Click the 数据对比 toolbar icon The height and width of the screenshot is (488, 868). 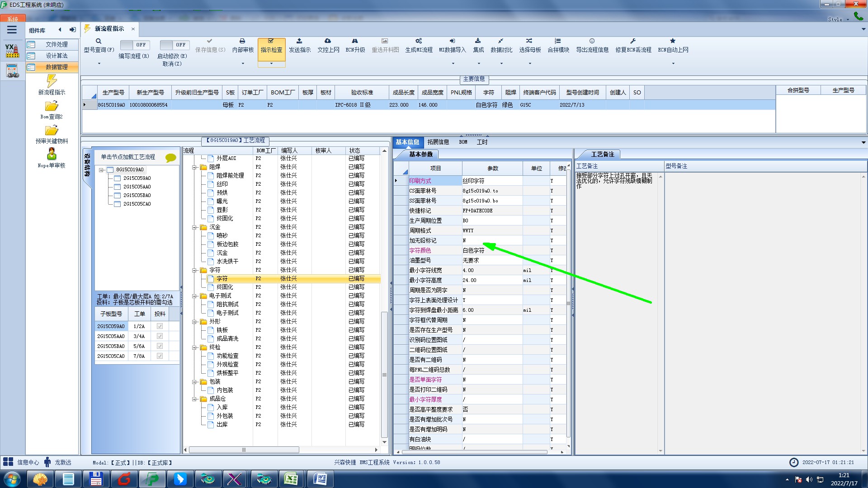coord(501,41)
